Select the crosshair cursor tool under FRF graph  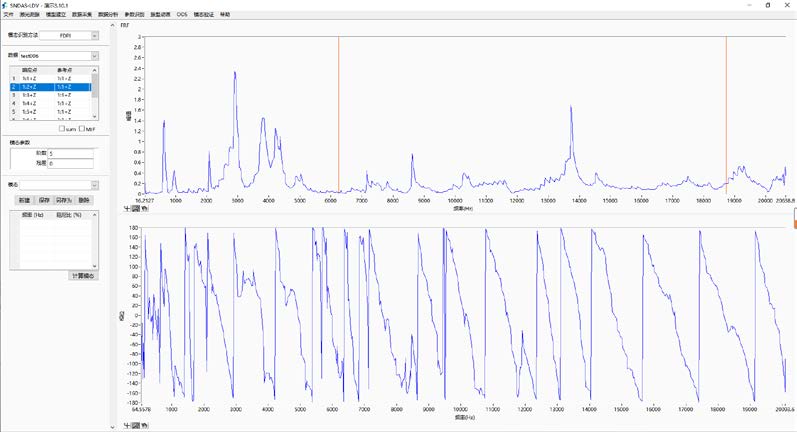[126, 209]
